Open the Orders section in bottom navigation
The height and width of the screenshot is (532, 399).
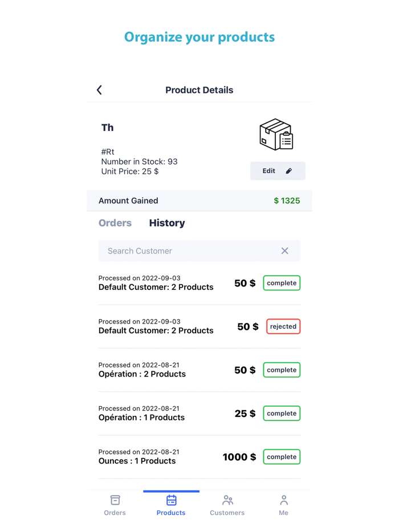click(115, 505)
